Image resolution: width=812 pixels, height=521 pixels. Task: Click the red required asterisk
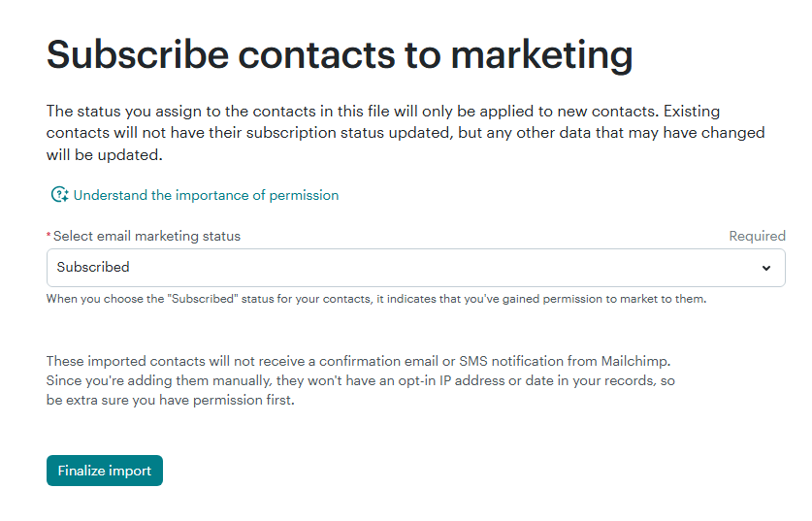click(49, 236)
